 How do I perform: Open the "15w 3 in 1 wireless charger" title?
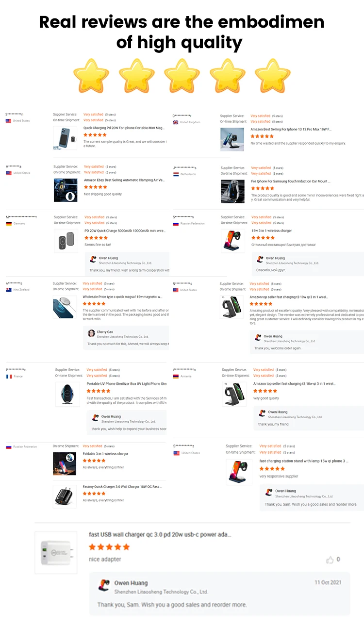271,231
